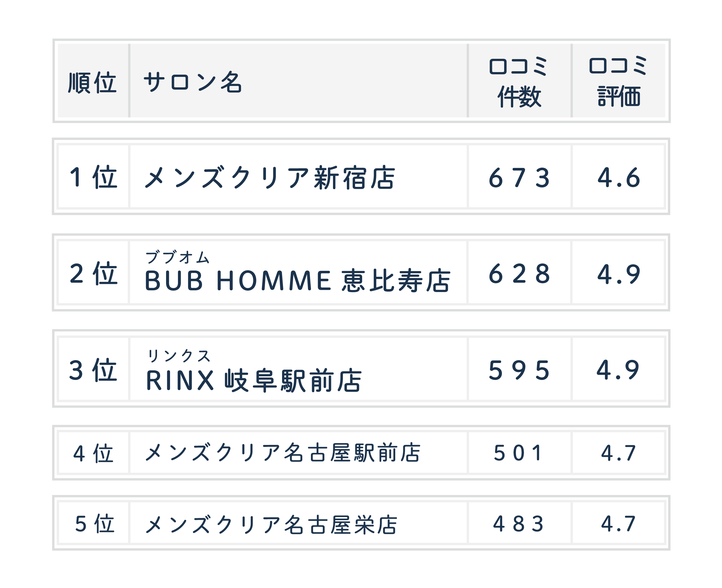Click the review count 501

(x=518, y=453)
